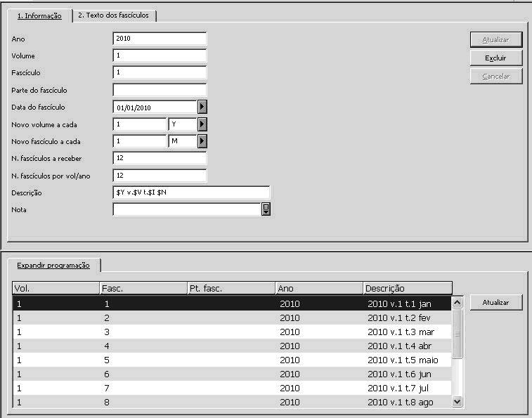Image resolution: width=532 pixels, height=418 pixels.
Task: Click the top Atualizar button
Action: coord(495,40)
